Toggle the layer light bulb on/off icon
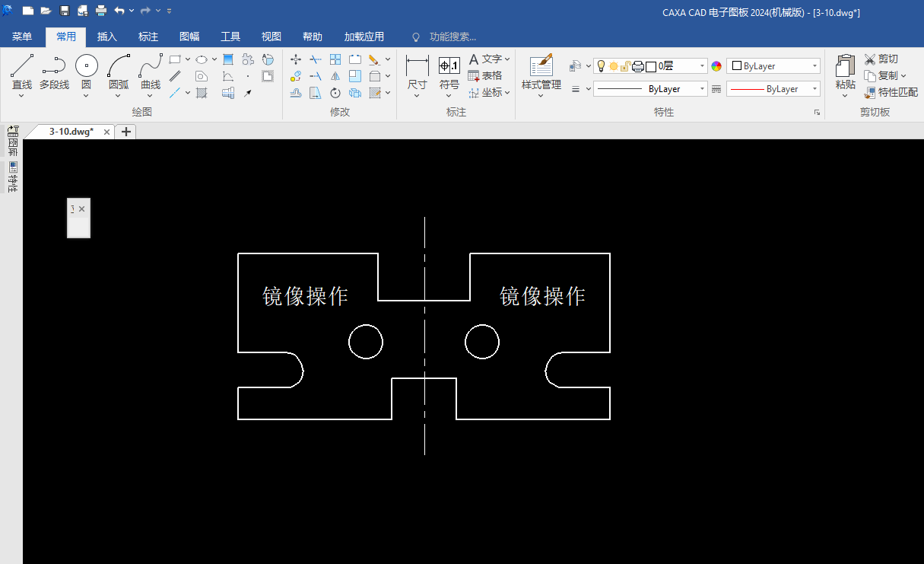 [601, 66]
